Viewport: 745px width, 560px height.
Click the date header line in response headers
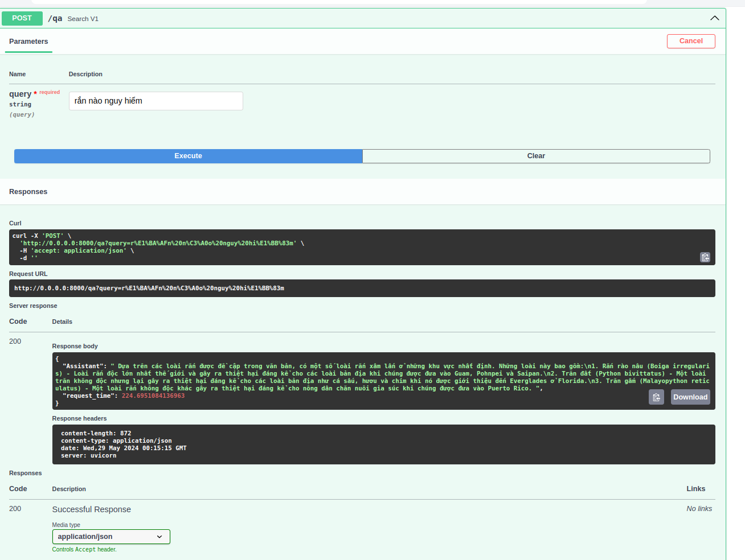click(124, 448)
